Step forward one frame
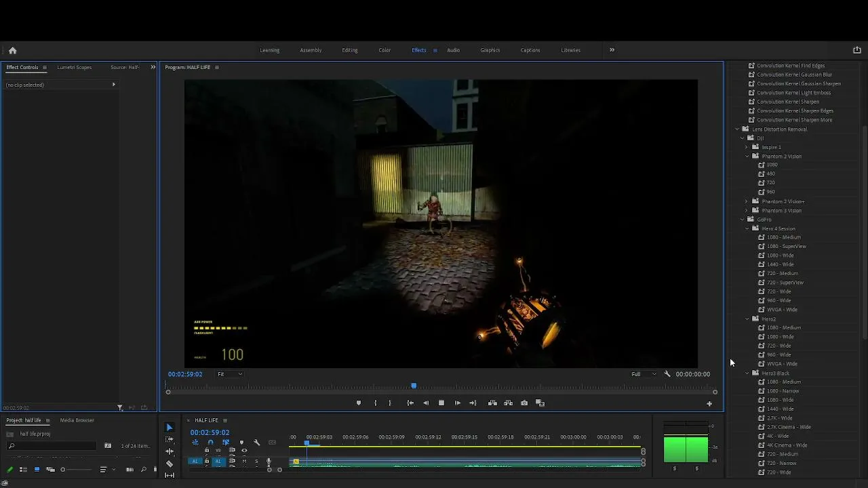868x488 pixels. click(x=458, y=403)
